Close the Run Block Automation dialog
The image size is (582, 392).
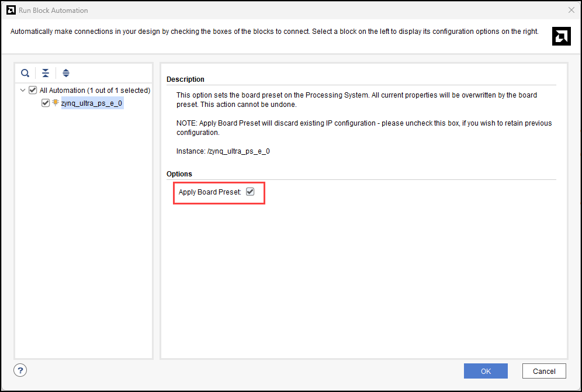[571, 10]
